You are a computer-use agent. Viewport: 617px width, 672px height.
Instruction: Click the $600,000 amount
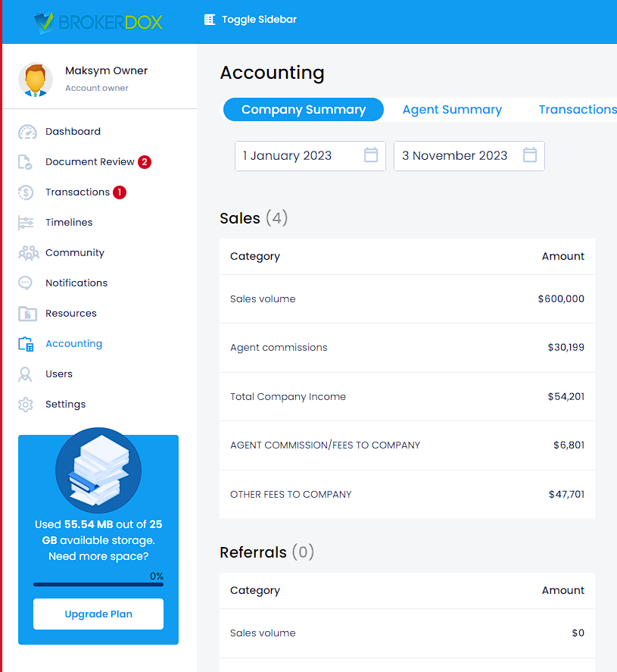point(561,299)
